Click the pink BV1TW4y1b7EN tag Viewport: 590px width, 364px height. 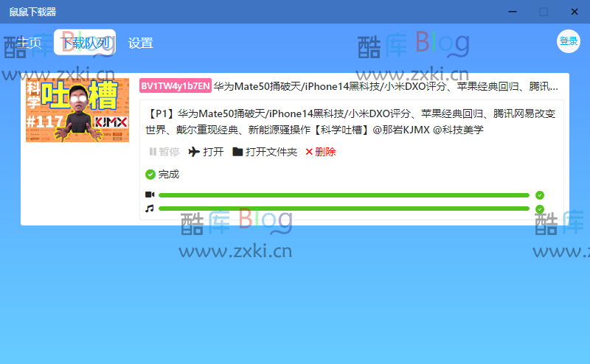[x=176, y=86]
